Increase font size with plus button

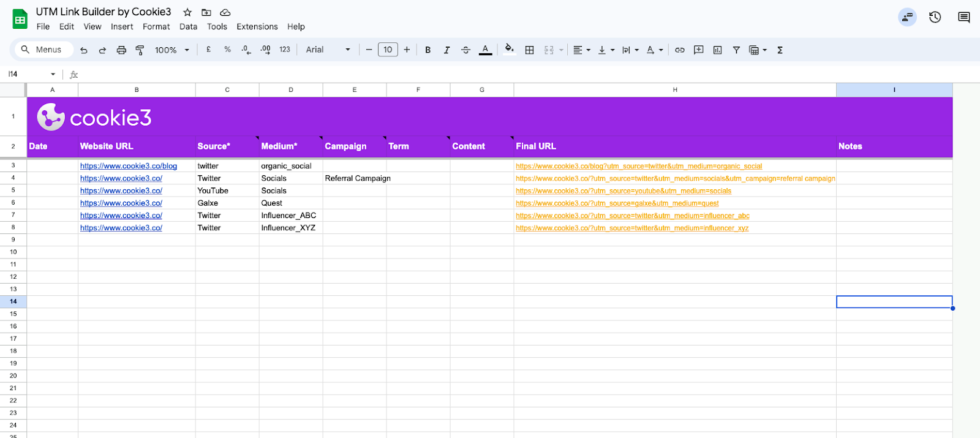tap(407, 50)
